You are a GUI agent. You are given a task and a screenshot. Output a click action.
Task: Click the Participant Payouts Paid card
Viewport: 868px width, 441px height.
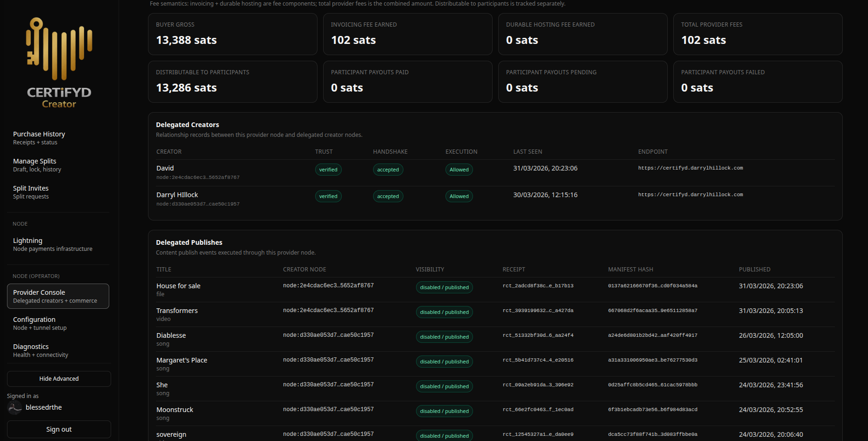tap(408, 82)
